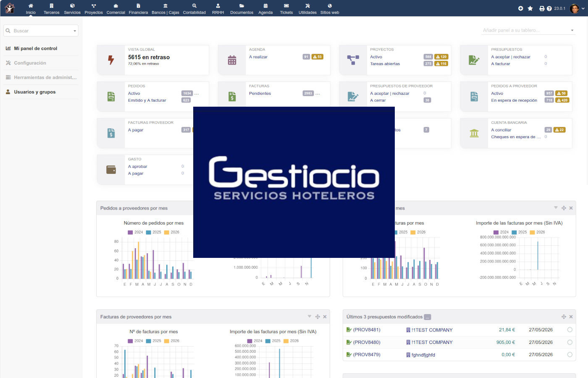Viewport: 588px width, 378px height.
Task: Toggle 2024 series in Número de pedidos por mes
Action: [x=135, y=232]
